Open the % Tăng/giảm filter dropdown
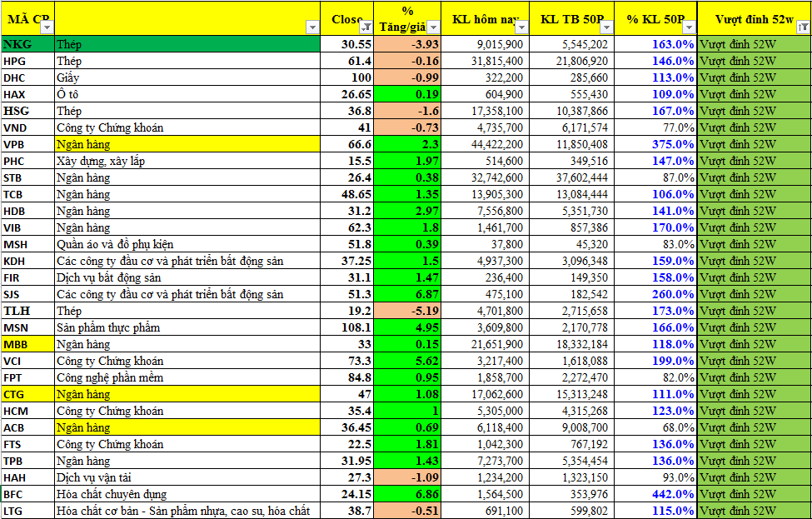812x519 pixels. tap(432, 27)
